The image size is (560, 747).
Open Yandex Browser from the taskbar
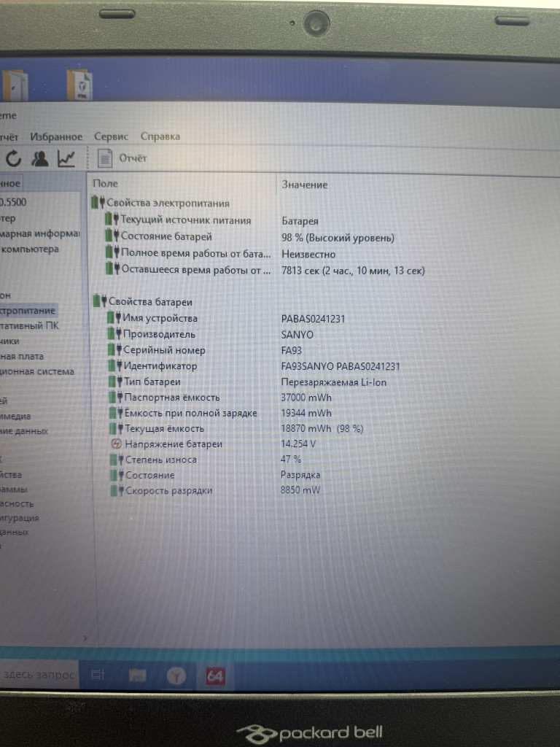coord(176,676)
